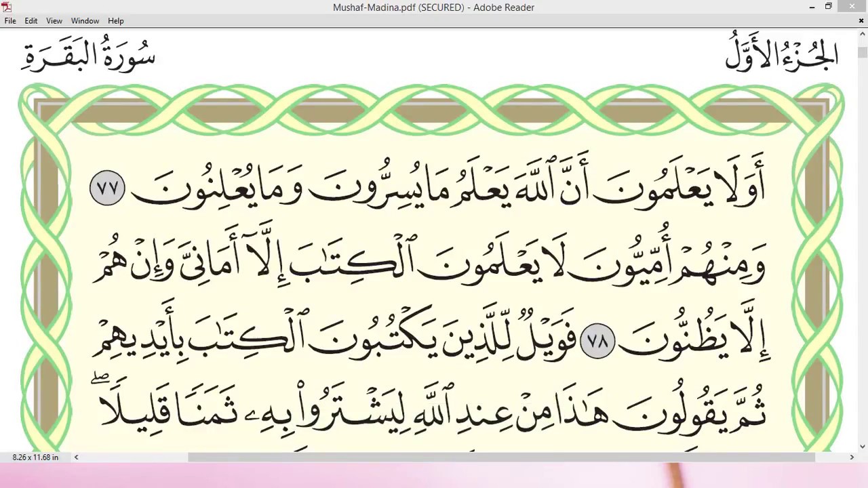Open the View menu
The height and width of the screenshot is (488, 868).
(x=54, y=21)
